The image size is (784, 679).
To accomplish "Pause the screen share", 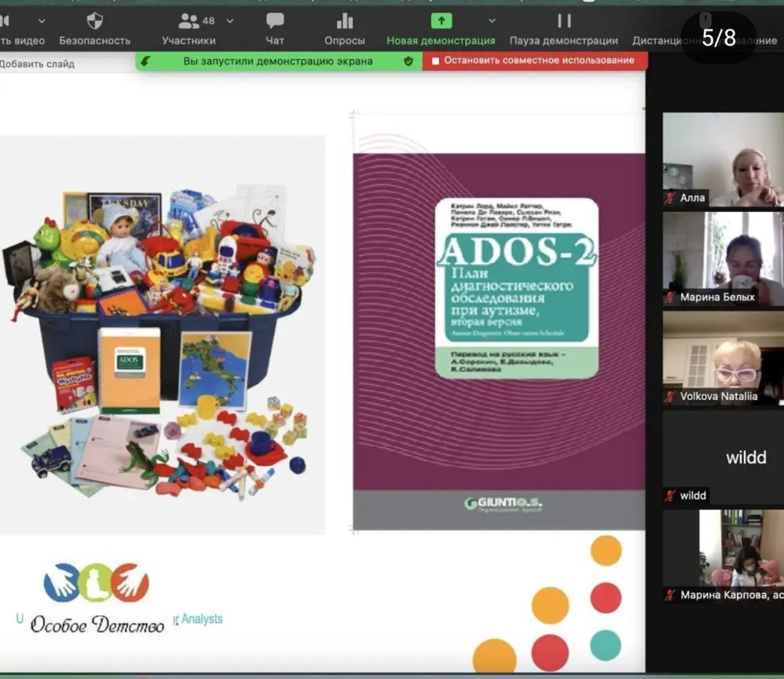I will [564, 21].
